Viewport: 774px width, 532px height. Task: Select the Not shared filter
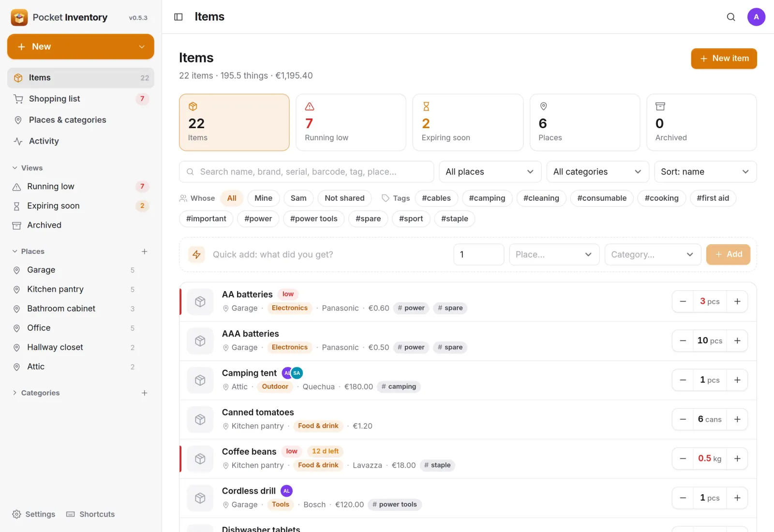344,198
